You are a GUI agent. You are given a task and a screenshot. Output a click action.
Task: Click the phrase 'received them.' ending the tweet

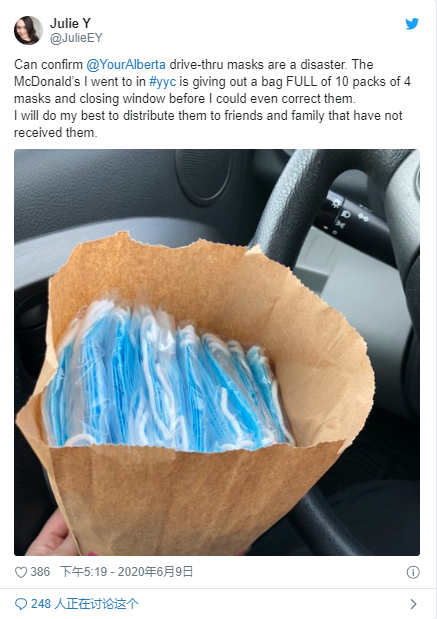[x=55, y=133]
